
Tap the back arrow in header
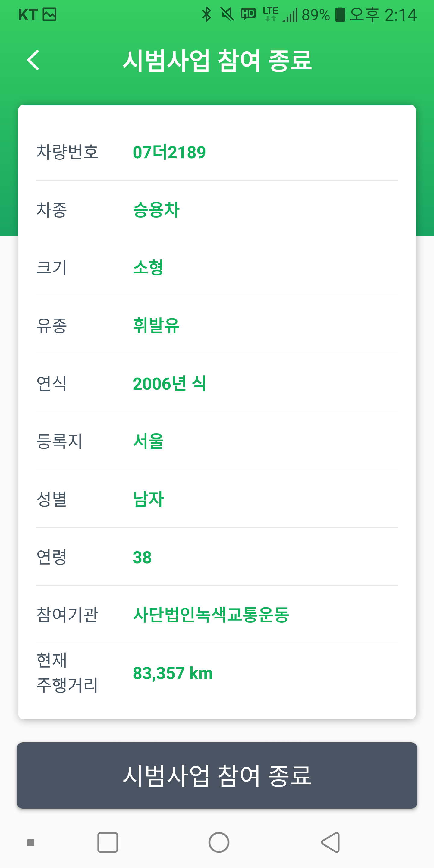[x=33, y=60]
